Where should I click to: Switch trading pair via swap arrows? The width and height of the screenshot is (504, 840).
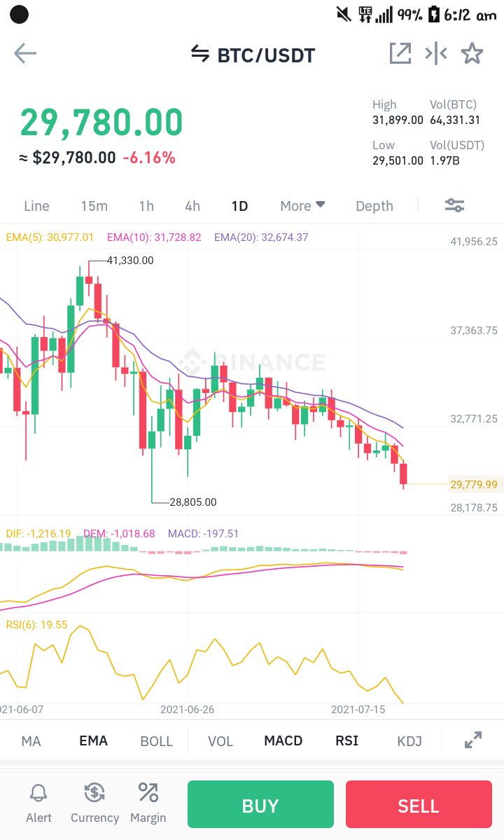click(x=200, y=53)
